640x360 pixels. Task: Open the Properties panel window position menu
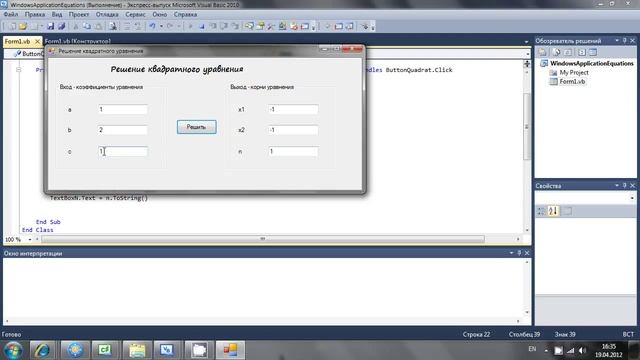[x=617, y=186]
